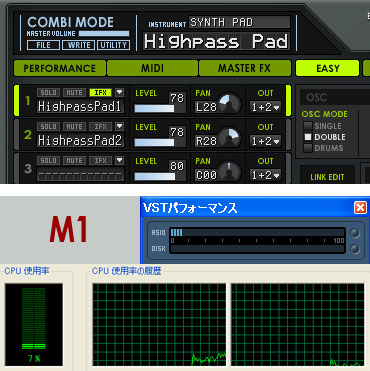Solo timbre 3

[x=48, y=160]
